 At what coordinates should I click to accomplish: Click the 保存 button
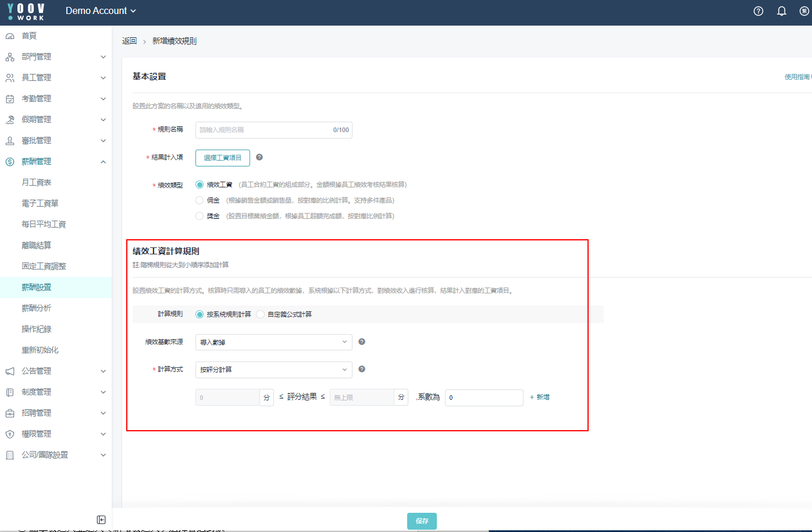(x=422, y=521)
